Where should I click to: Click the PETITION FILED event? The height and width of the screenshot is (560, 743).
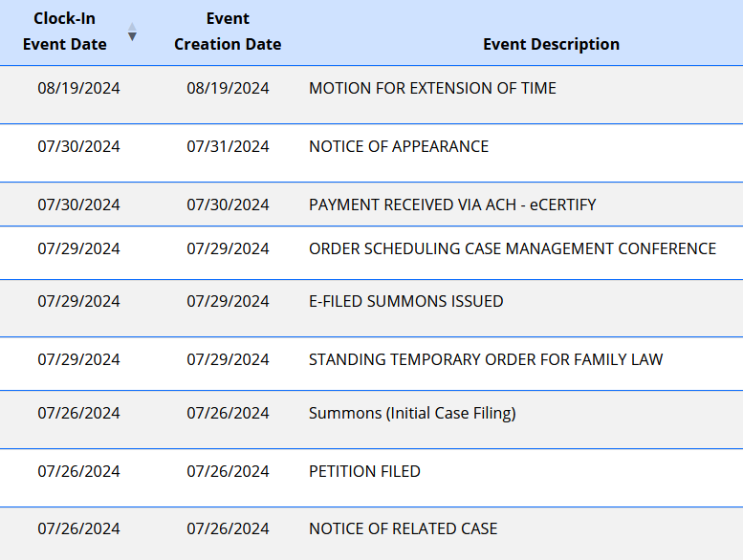pos(364,472)
